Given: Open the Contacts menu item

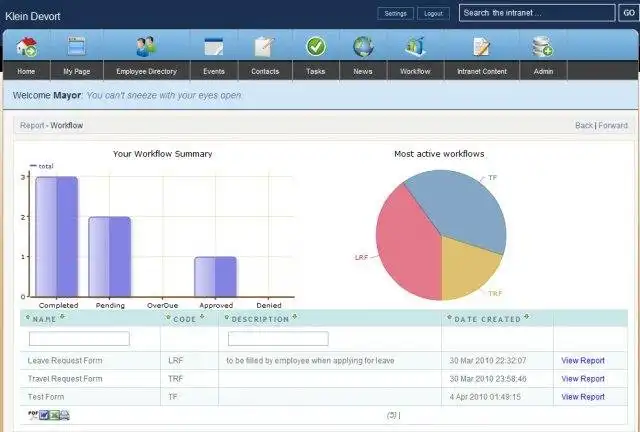Looking at the screenshot, I should click(265, 71).
